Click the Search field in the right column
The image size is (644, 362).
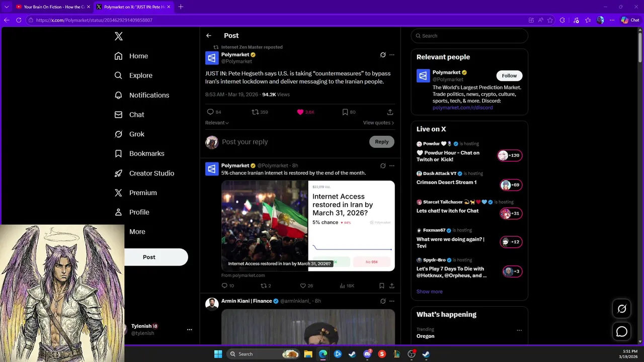[469, 36]
